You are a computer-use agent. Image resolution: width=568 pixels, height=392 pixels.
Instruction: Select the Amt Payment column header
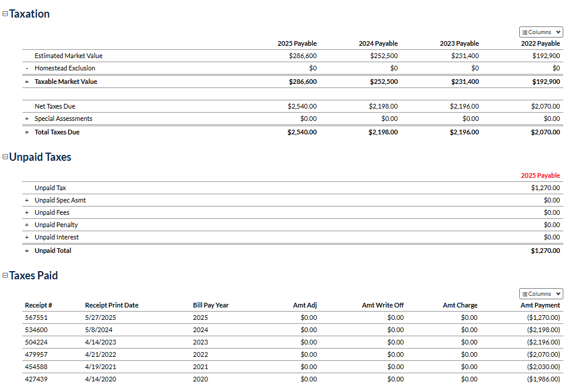click(x=540, y=305)
